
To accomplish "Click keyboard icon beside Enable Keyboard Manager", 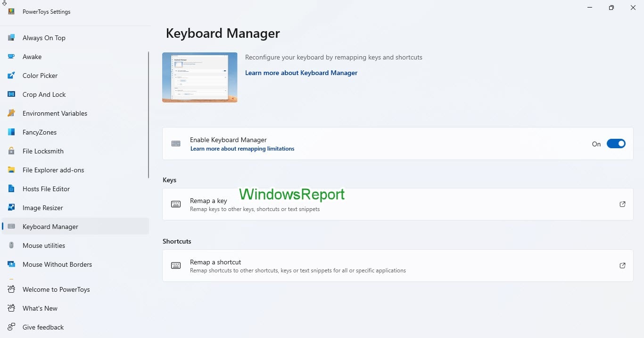I will (176, 144).
